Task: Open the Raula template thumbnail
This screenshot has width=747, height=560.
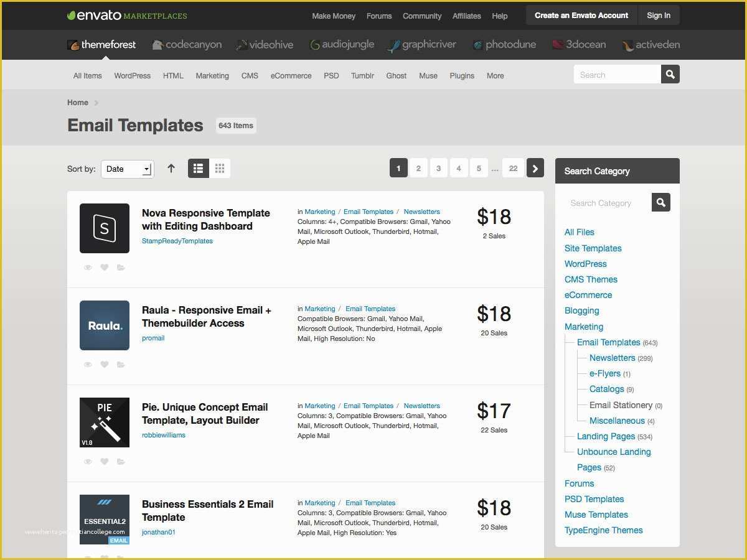Action: (105, 325)
